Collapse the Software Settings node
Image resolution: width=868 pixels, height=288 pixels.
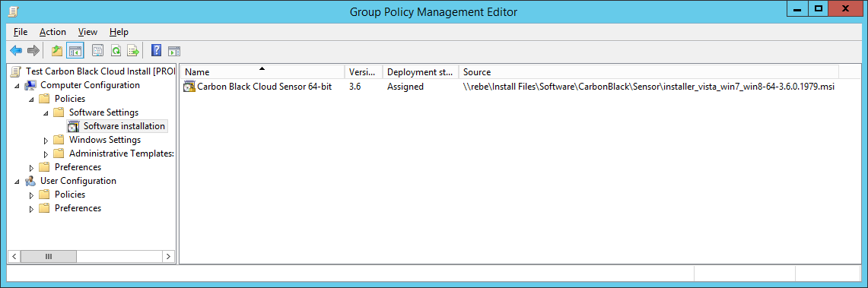pyautogui.click(x=46, y=113)
